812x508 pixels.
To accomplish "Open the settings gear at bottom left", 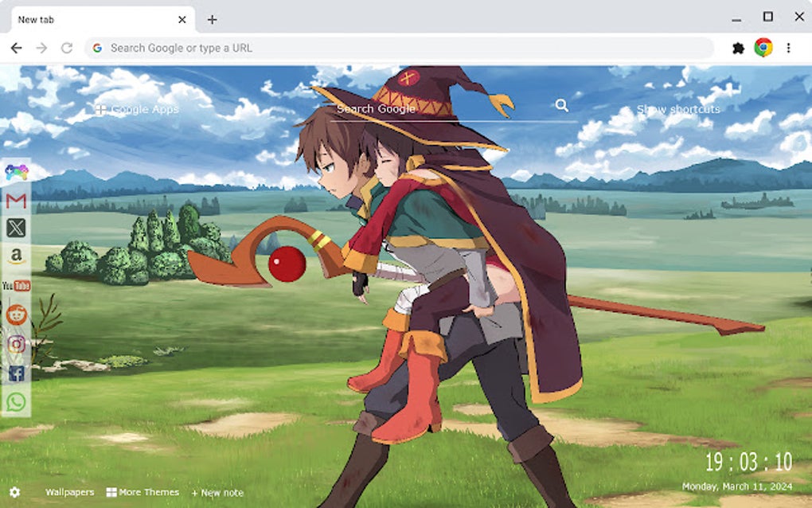I will (x=15, y=492).
